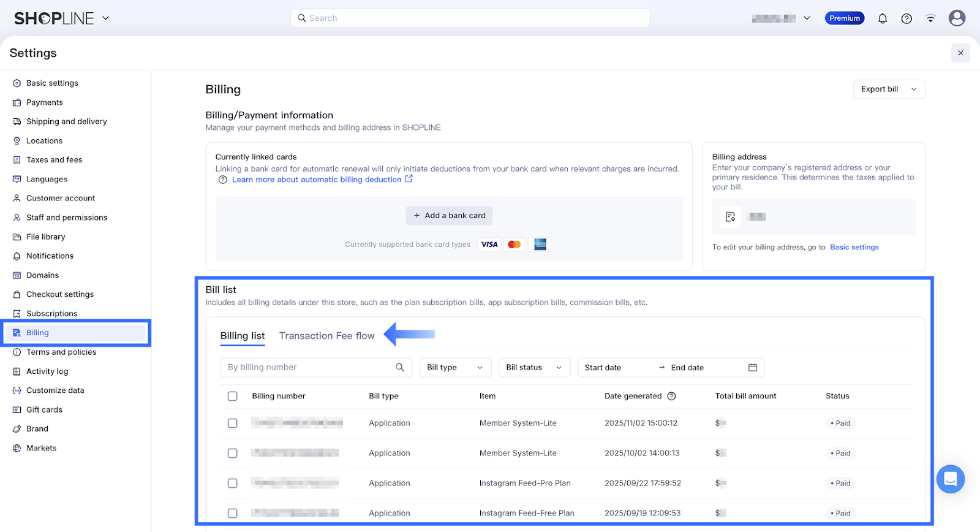Open the help question mark icon
980x532 pixels.
[x=907, y=18]
